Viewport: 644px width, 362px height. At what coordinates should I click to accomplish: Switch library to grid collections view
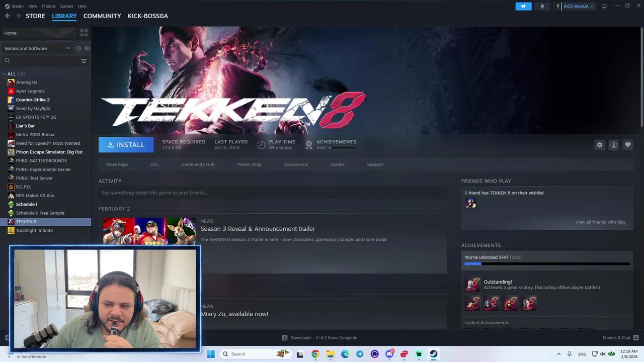coord(84,33)
